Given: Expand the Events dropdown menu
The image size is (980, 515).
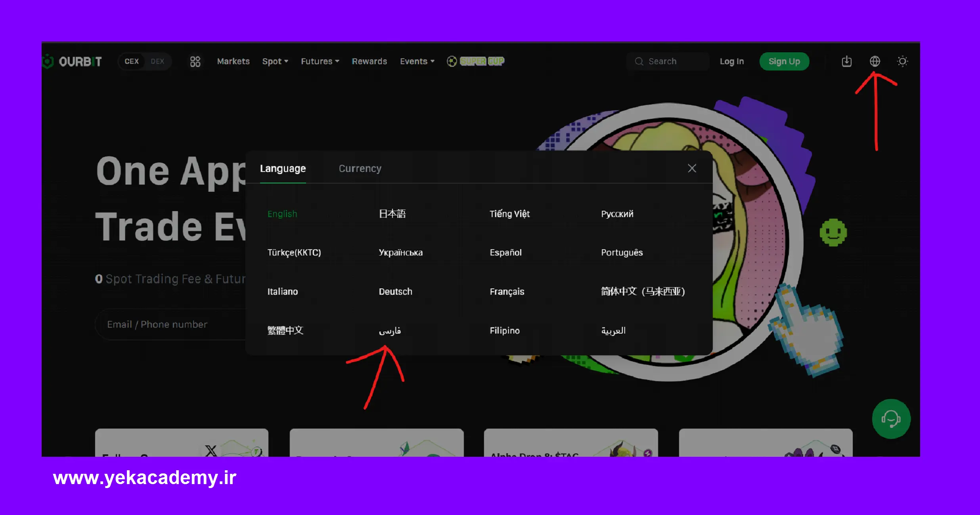Looking at the screenshot, I should pyautogui.click(x=417, y=61).
